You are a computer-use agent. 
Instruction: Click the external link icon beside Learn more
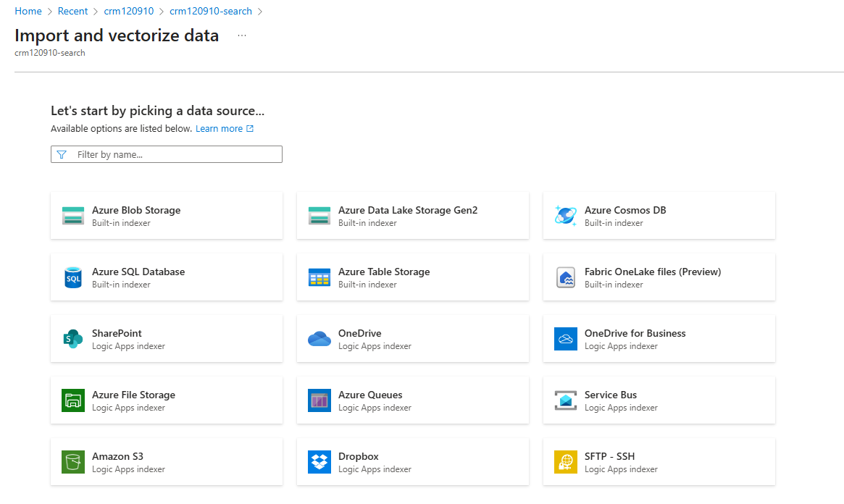click(250, 129)
